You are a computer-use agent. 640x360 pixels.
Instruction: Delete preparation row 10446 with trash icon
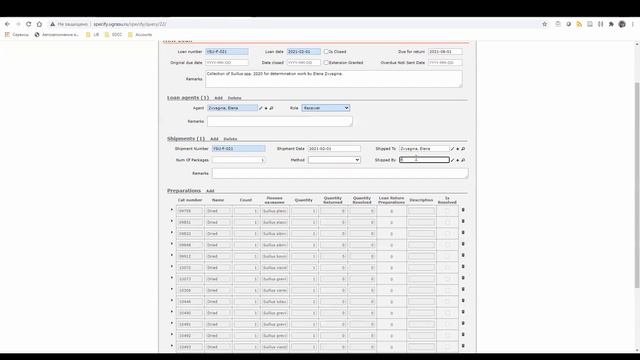pos(463,300)
